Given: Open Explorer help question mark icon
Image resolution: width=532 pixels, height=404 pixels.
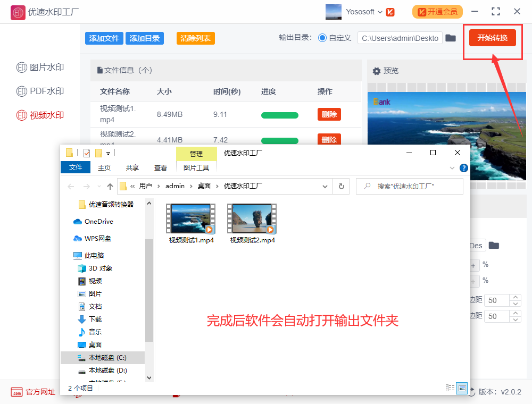Looking at the screenshot, I should point(463,168).
